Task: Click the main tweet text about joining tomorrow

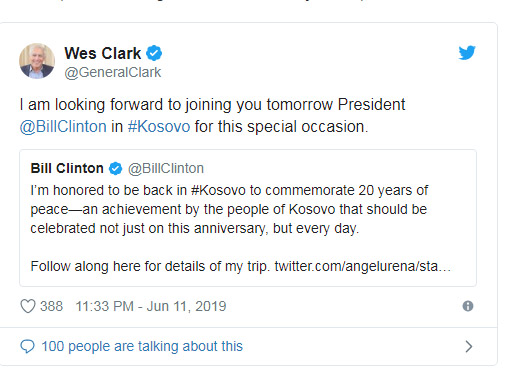Action: coord(213,116)
